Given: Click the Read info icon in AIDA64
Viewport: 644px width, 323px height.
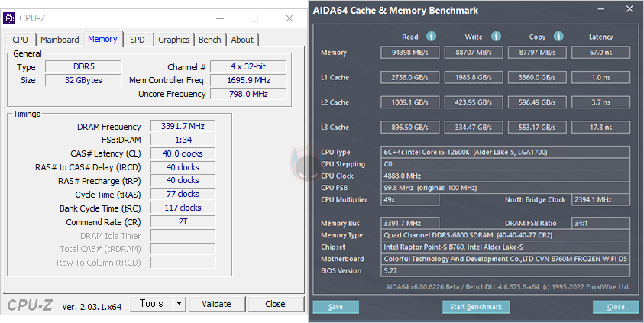Looking at the screenshot, I should (431, 37).
